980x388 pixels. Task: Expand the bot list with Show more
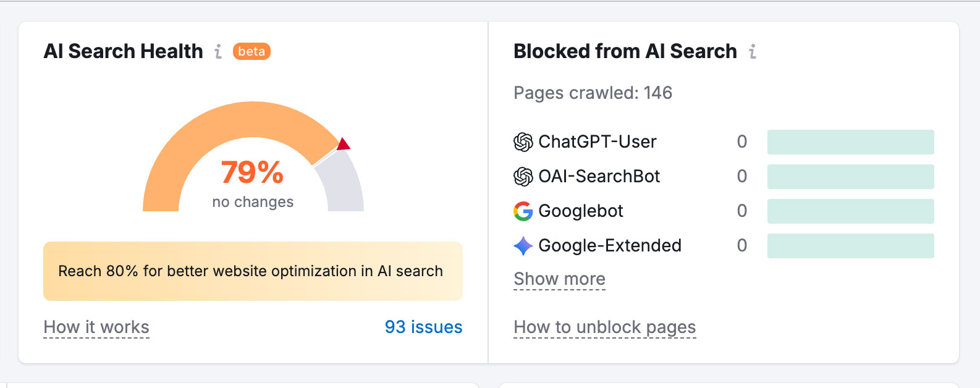pos(559,279)
